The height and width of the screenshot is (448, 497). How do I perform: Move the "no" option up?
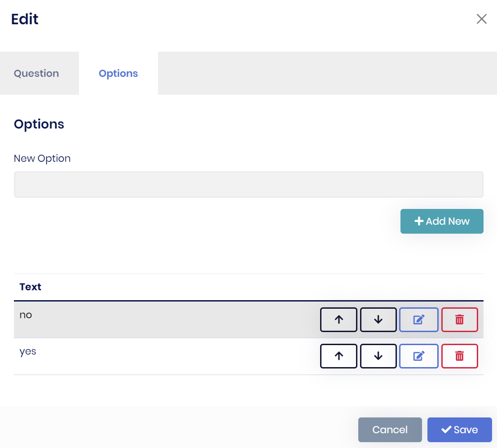tap(339, 319)
